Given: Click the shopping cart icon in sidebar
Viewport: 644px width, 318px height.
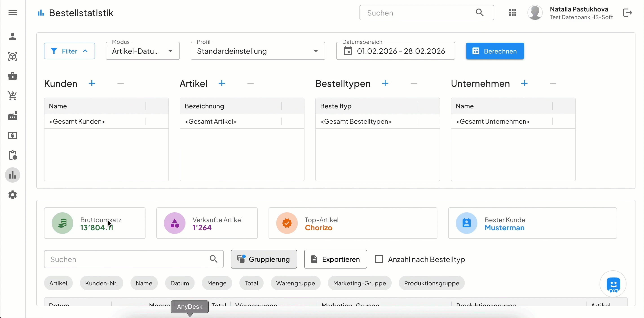Looking at the screenshot, I should (13, 96).
